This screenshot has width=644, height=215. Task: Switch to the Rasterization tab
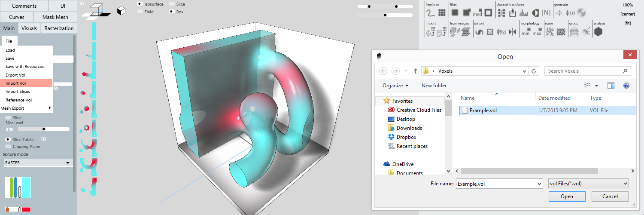[59, 28]
